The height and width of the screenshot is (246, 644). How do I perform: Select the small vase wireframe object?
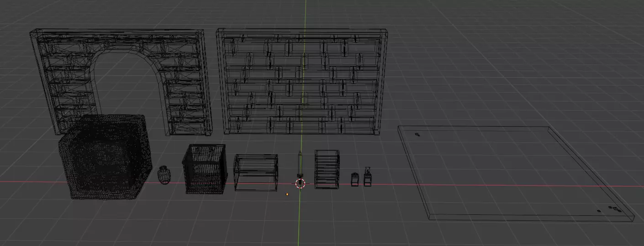click(164, 175)
